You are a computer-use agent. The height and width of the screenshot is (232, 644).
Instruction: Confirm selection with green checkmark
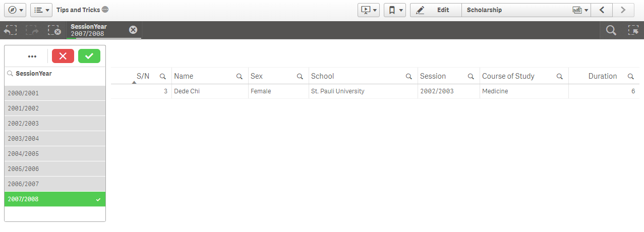point(89,56)
